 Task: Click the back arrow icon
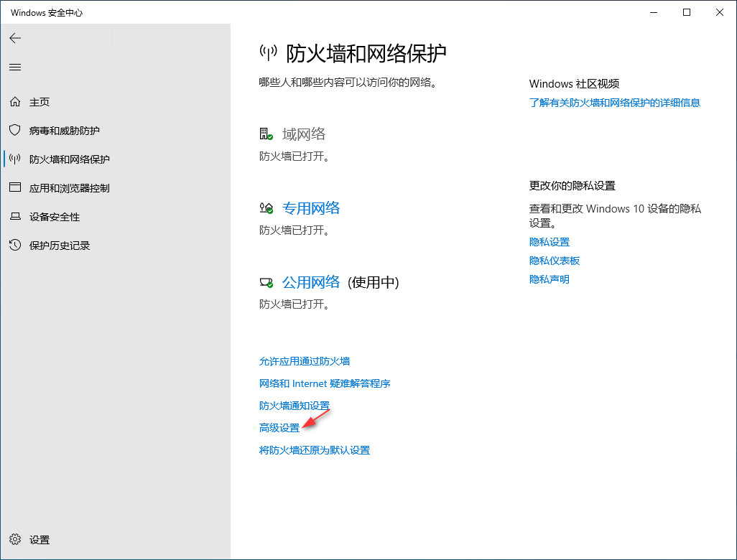(15, 38)
